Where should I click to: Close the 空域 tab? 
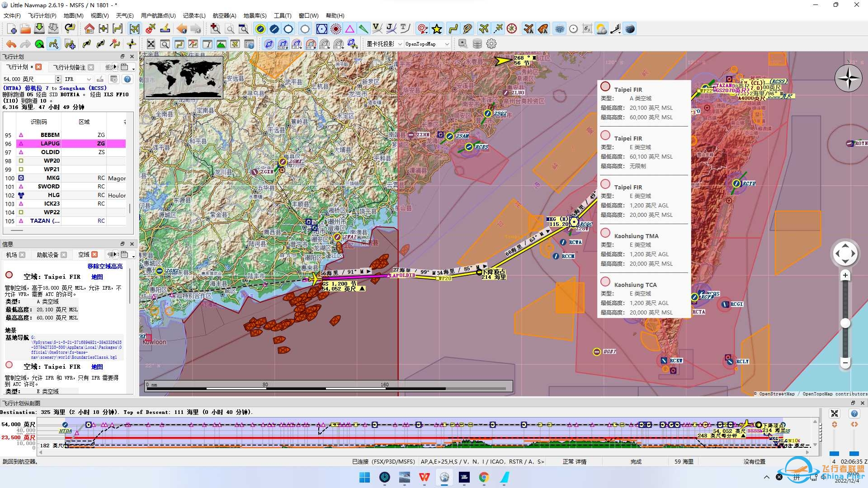click(94, 254)
